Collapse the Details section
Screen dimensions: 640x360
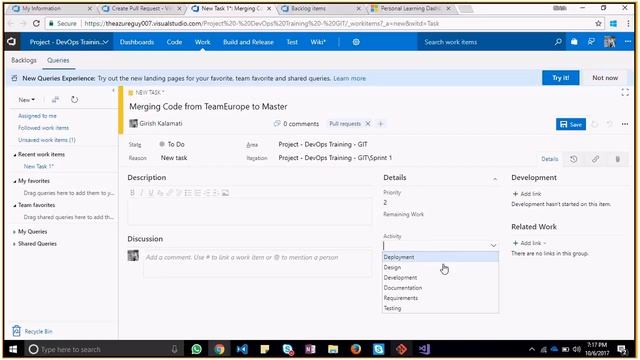coord(495,178)
